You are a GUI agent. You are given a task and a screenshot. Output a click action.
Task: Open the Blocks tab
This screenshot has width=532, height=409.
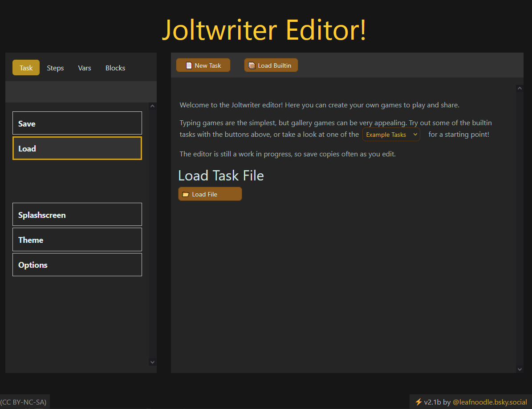click(x=115, y=68)
